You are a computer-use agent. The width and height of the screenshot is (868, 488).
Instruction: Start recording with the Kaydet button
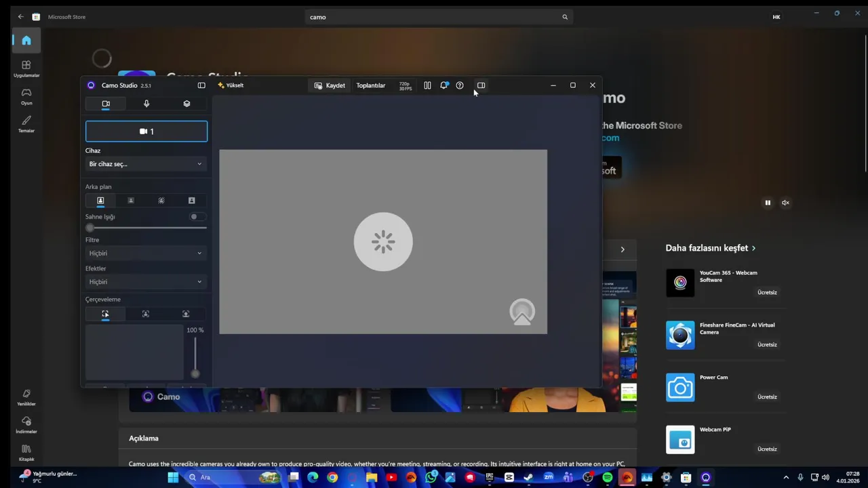tap(330, 85)
